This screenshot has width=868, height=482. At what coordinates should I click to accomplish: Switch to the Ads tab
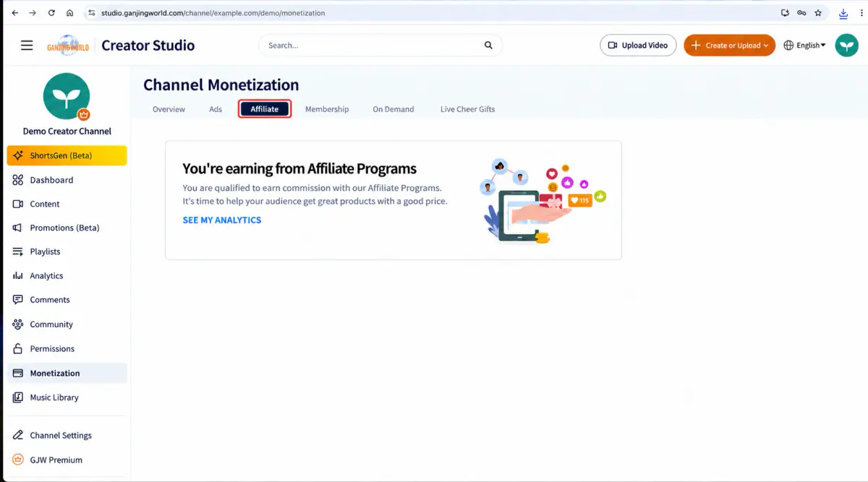[216, 109]
